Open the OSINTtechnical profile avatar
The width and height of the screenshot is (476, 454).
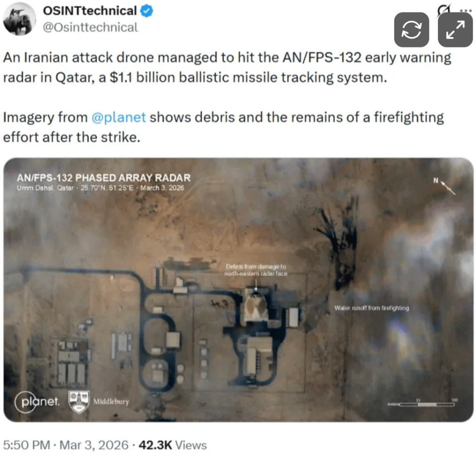pos(19,19)
